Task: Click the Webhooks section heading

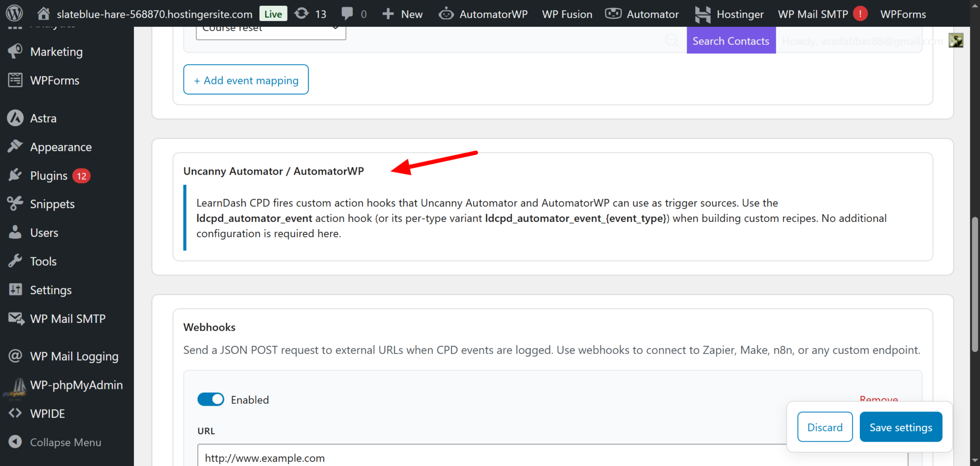Action: (x=210, y=327)
